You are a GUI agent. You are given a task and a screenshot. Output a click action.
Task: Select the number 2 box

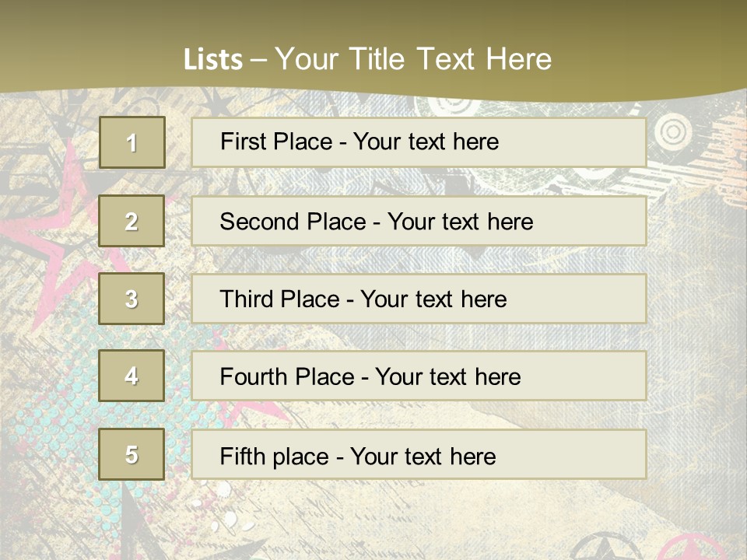point(132,222)
